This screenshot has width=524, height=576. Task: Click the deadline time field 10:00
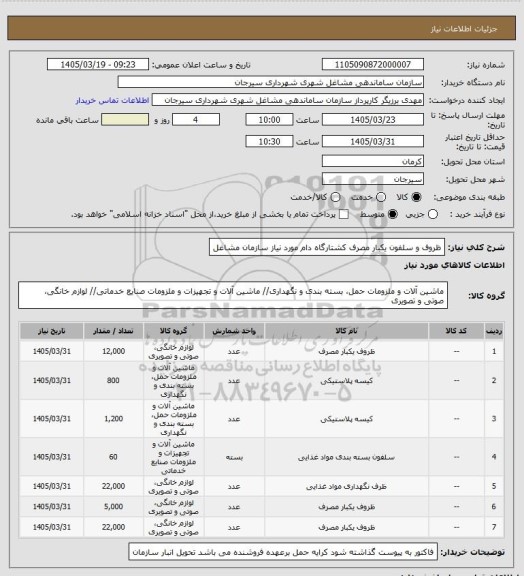click(269, 120)
